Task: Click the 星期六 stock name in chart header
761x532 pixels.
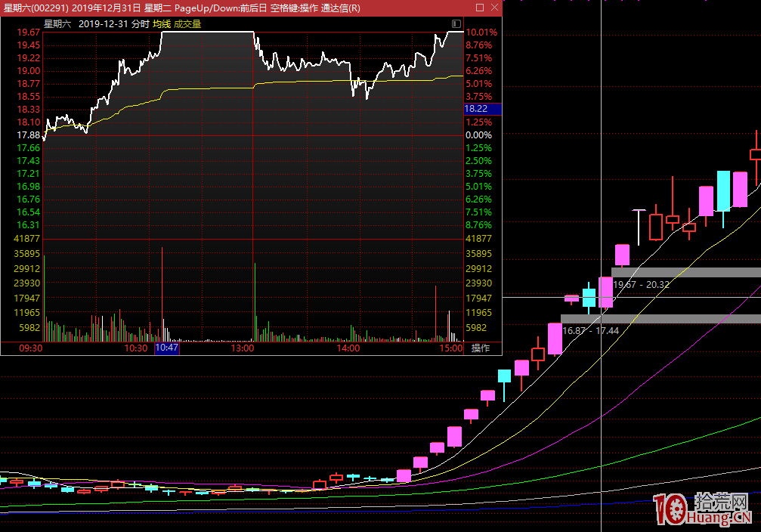Action: tap(57, 24)
